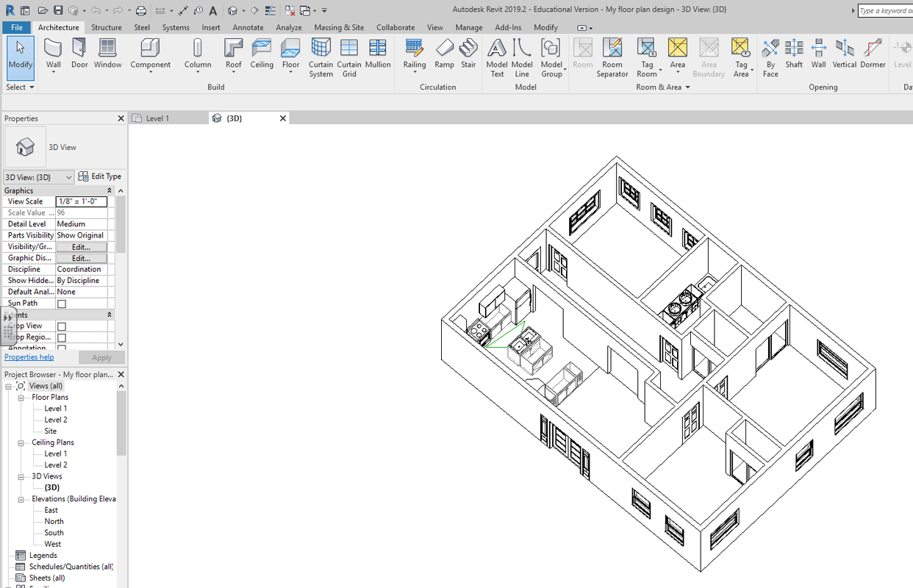The height and width of the screenshot is (588, 913).
Task: Collapse the Floor Plans tree node
Action: pyautogui.click(x=21, y=398)
